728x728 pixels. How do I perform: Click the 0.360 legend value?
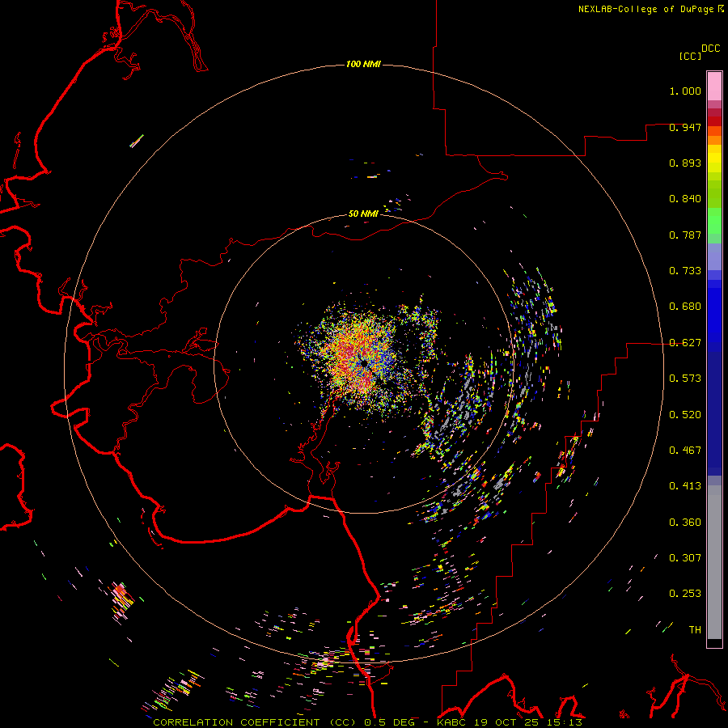click(x=685, y=522)
